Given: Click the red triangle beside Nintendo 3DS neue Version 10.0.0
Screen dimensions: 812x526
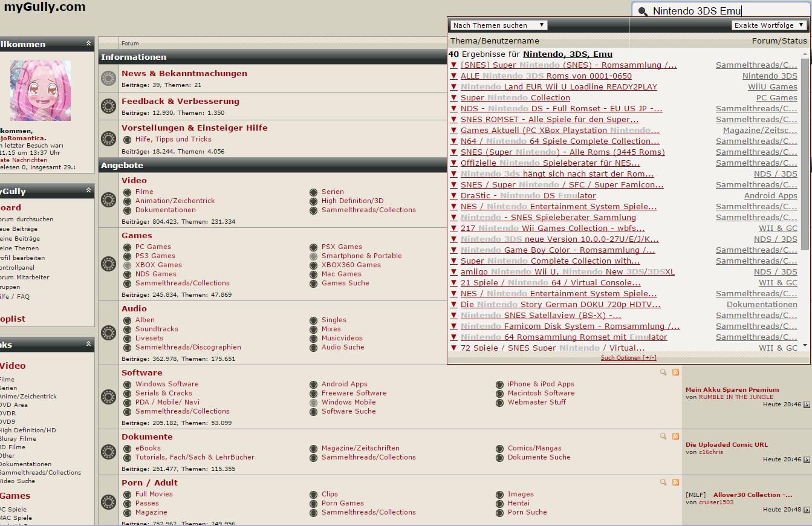Looking at the screenshot, I should pos(454,239).
